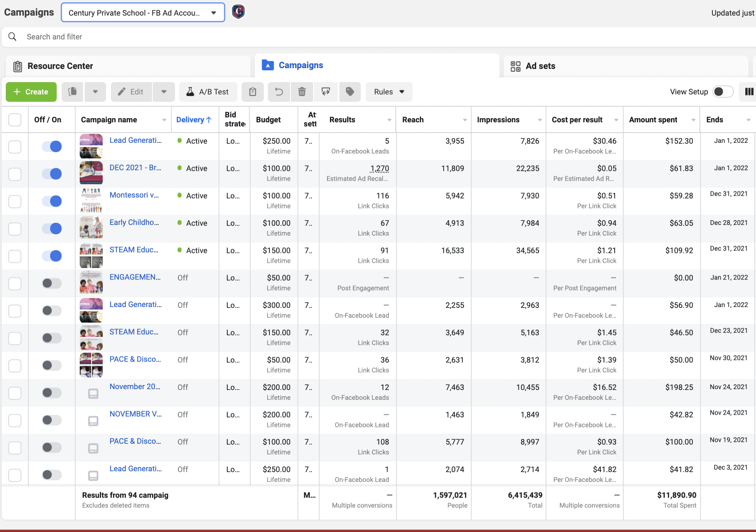This screenshot has width=756, height=532.
Task: Click the tag label icon
Action: pyautogui.click(x=350, y=92)
